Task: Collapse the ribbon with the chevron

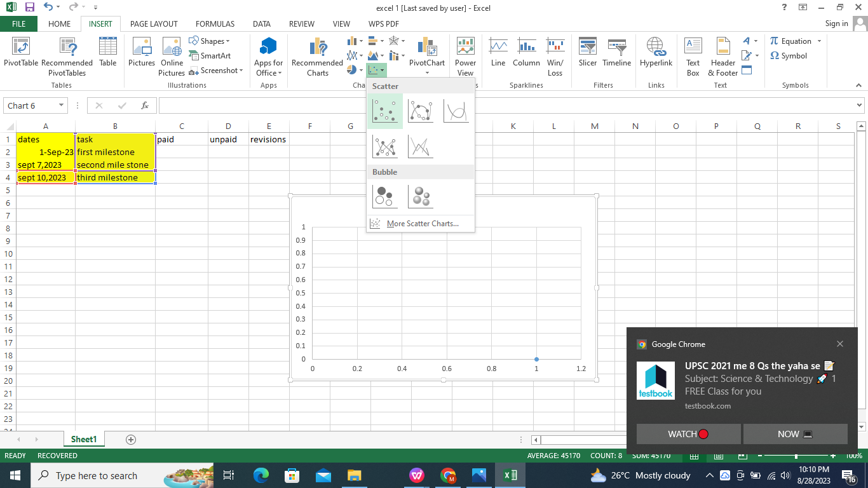Action: coord(860,85)
